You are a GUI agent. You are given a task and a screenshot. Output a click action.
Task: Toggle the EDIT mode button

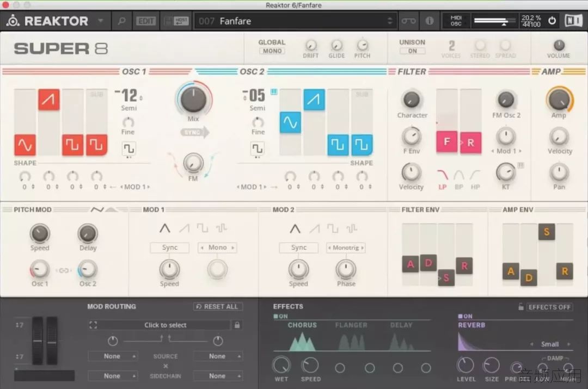tap(146, 21)
